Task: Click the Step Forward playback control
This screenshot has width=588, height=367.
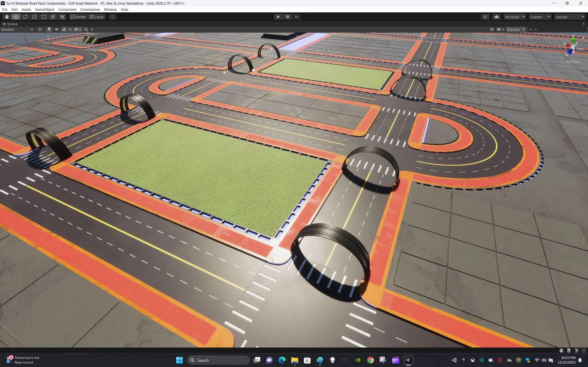Action: click(296, 17)
